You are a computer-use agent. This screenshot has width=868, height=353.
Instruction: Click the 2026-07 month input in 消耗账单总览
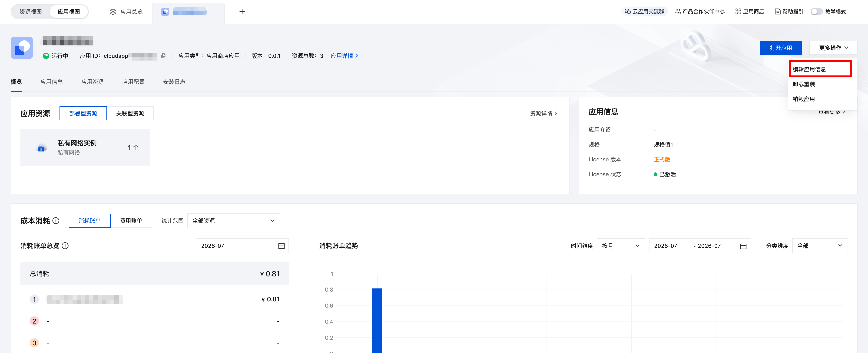point(242,246)
